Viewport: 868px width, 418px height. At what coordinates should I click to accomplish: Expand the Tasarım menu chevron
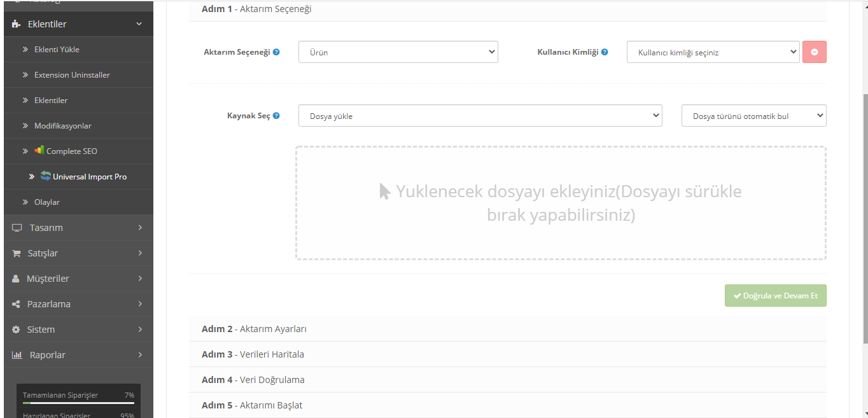140,228
